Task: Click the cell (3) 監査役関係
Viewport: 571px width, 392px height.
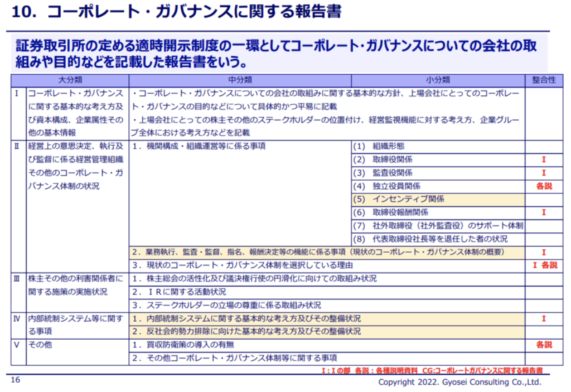Action: (438, 173)
